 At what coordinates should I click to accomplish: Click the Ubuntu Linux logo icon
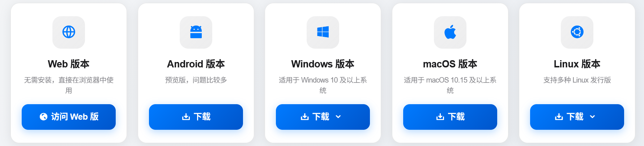(577, 32)
